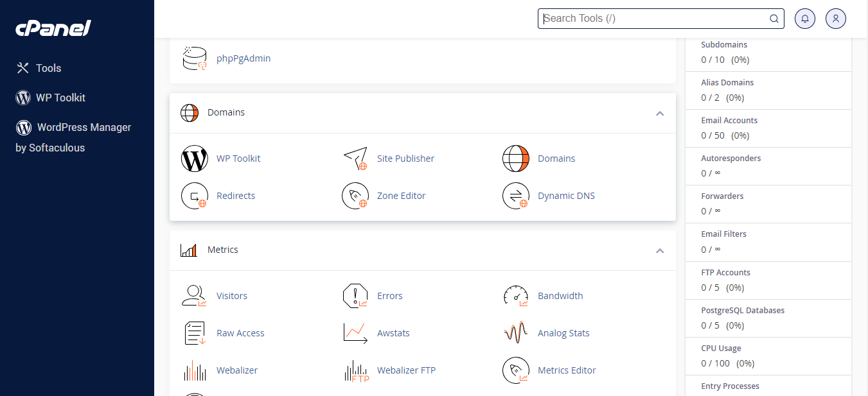This screenshot has height=396, width=868.
Task: Open the Visitors statistics
Action: [231, 295]
